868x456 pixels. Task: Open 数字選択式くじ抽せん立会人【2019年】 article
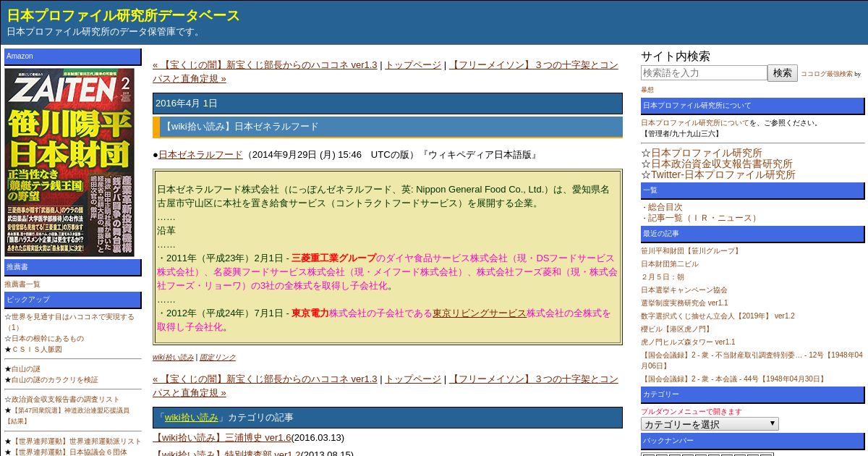[x=718, y=316]
